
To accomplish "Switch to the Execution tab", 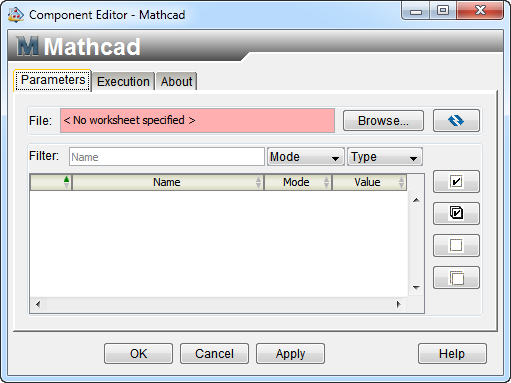I will (123, 81).
